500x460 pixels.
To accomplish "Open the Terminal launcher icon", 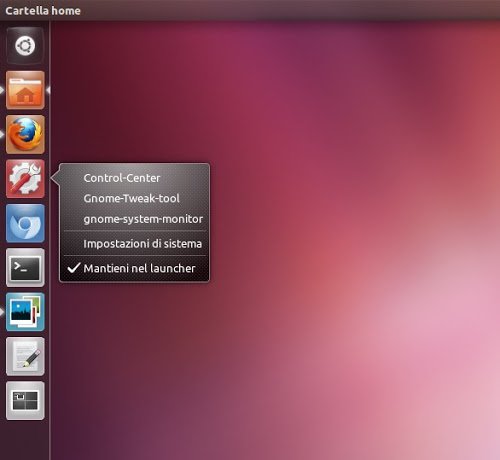I will 25,267.
